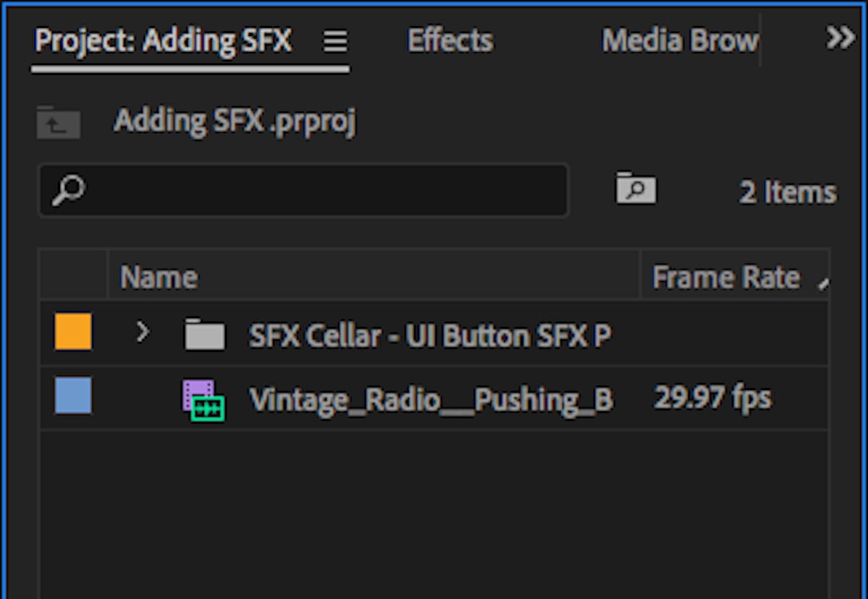This screenshot has width=868, height=599.
Task: Open the Media Browser tab
Action: [x=680, y=41]
